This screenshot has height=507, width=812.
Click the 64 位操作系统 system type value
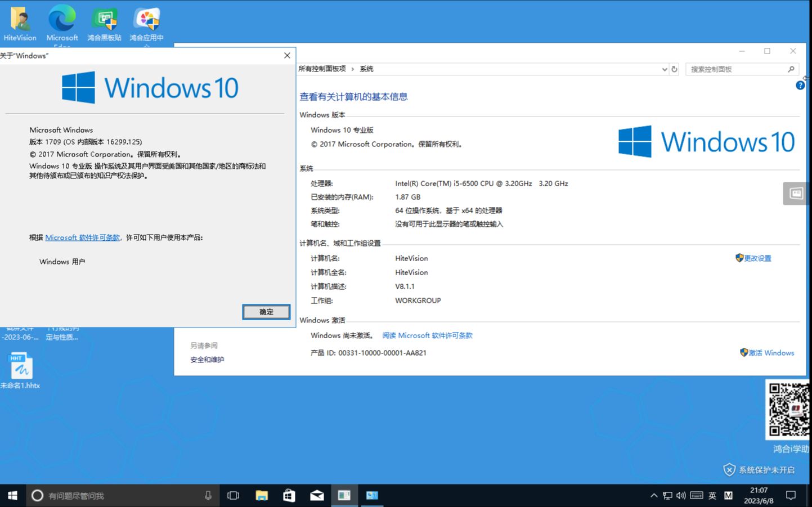(448, 210)
